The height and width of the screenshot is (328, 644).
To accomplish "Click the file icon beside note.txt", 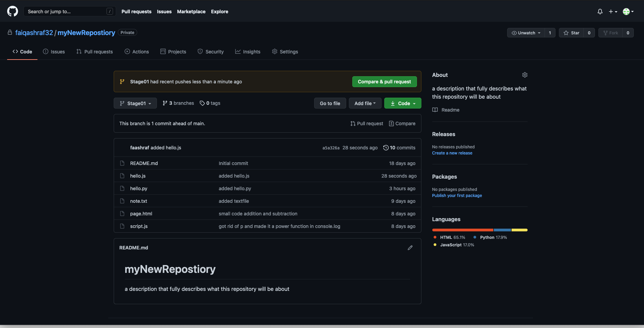I will point(122,201).
